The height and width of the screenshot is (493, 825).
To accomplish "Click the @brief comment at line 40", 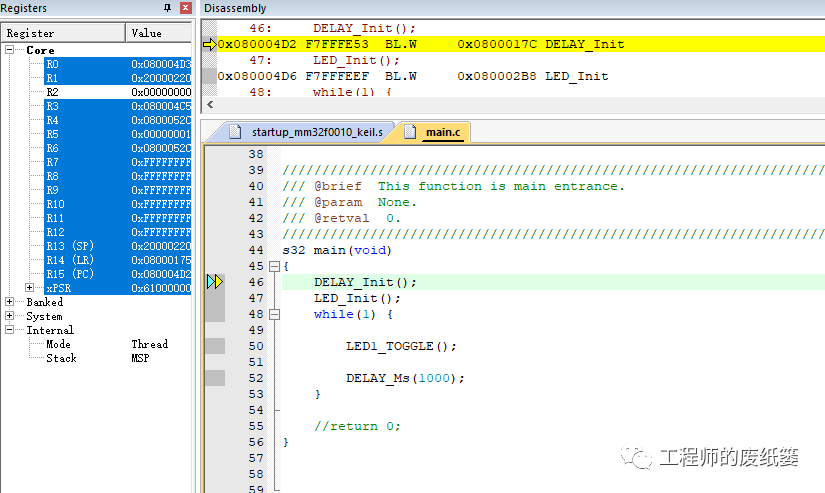I will point(454,186).
